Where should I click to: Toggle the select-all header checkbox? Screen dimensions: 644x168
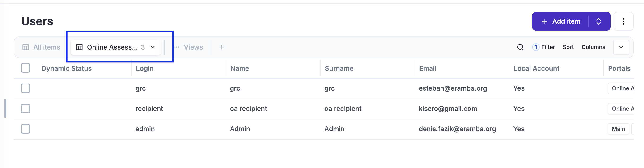point(25,68)
